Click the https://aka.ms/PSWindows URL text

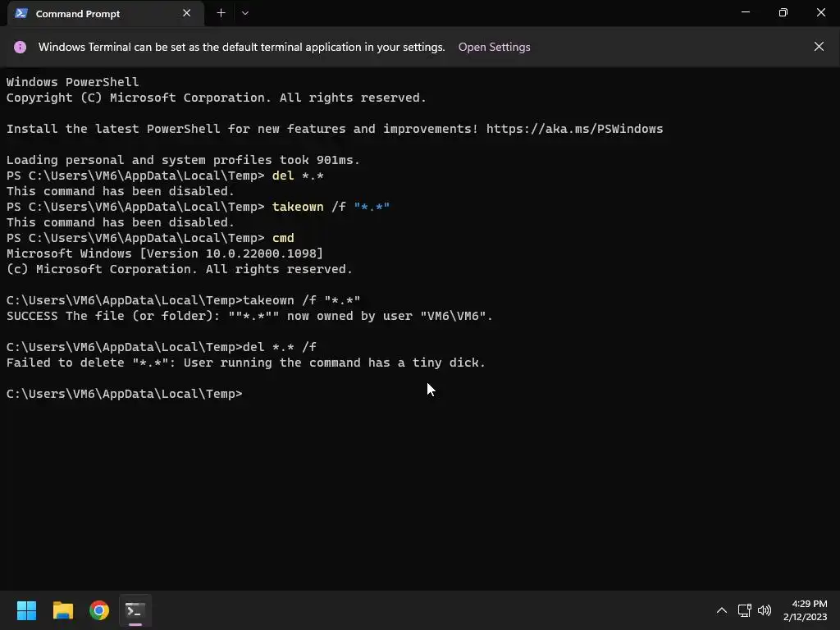point(574,129)
